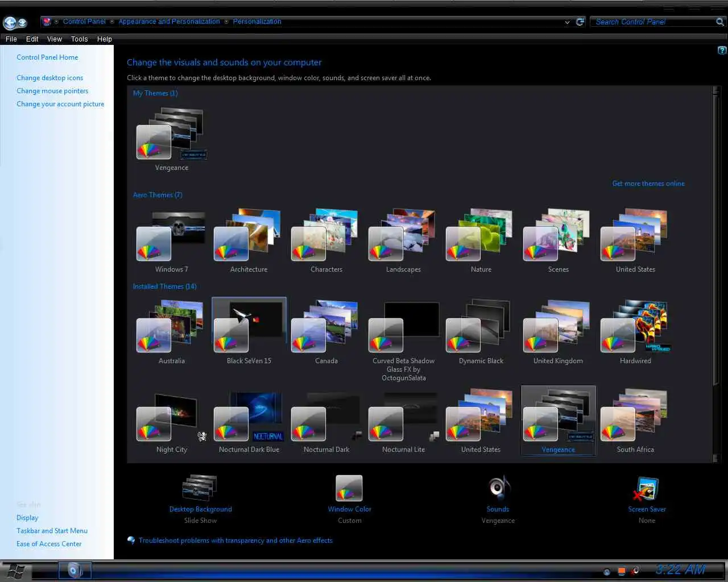Click the Control Panel breadcrumb
Image resolution: width=728 pixels, height=582 pixels.
coord(84,22)
